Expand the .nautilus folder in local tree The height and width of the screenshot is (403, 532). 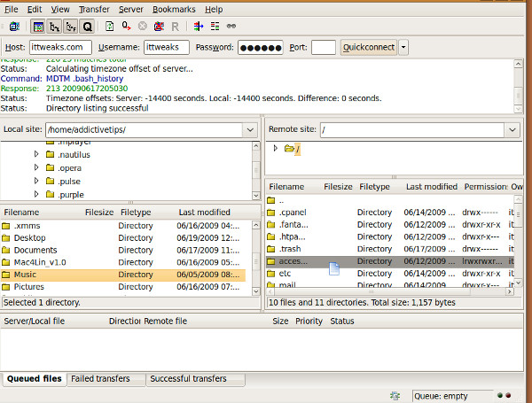point(36,154)
